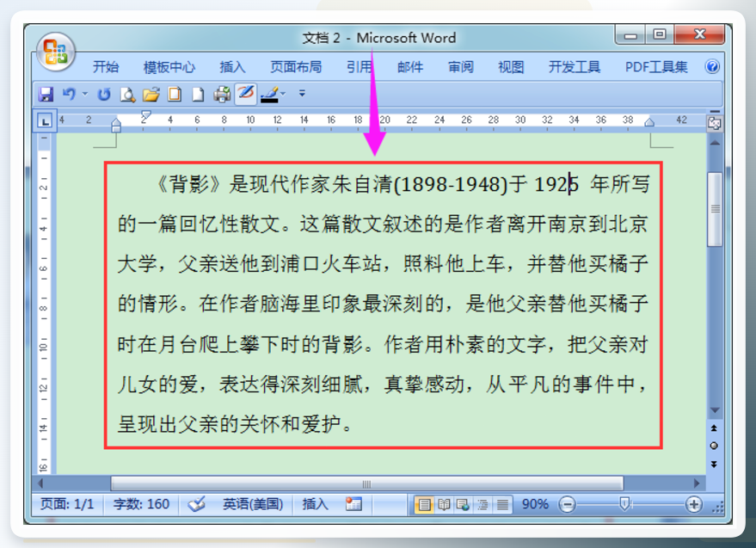This screenshot has width=756, height=548.
Task: Open the 邮件 tab
Action: pyautogui.click(x=410, y=66)
